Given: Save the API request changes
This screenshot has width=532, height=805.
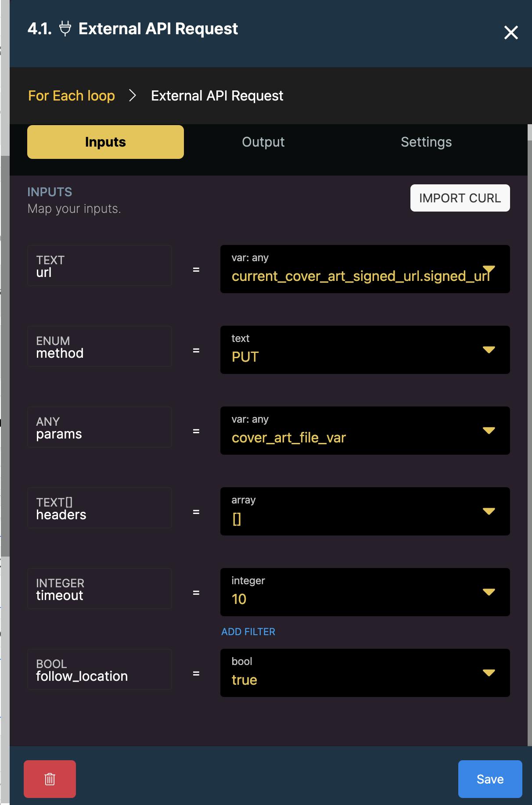Looking at the screenshot, I should tap(490, 779).
